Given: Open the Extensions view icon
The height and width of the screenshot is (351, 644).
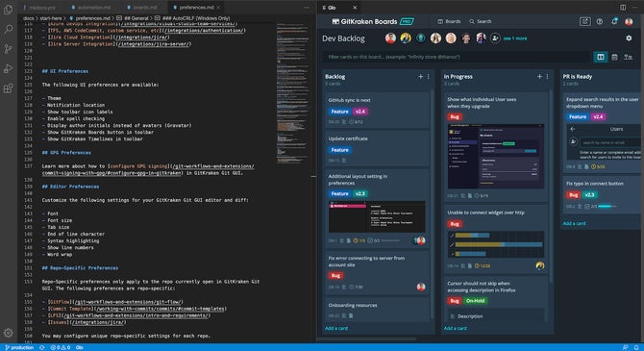Looking at the screenshot, I should click(x=8, y=88).
